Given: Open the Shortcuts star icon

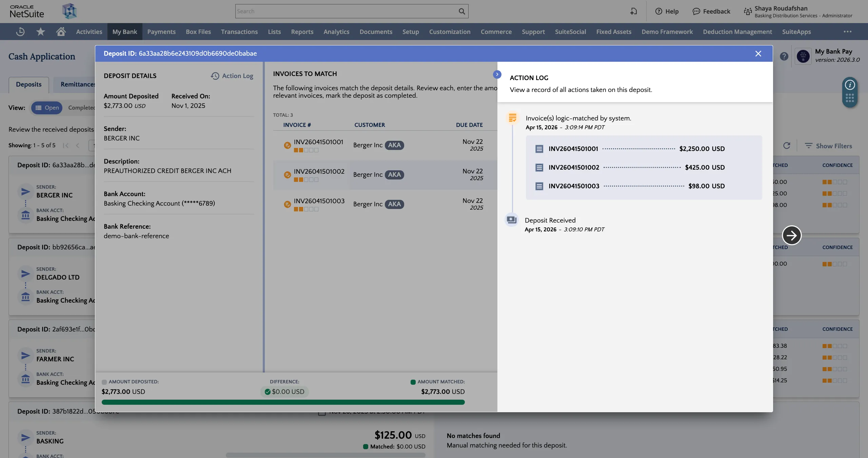Looking at the screenshot, I should 41,32.
